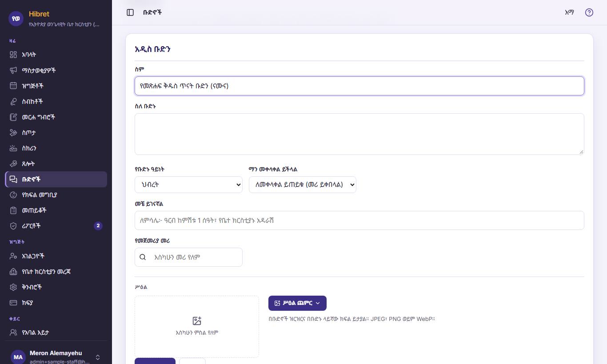Click the reports badge showing 2
607x364 pixels.
pos(98,226)
